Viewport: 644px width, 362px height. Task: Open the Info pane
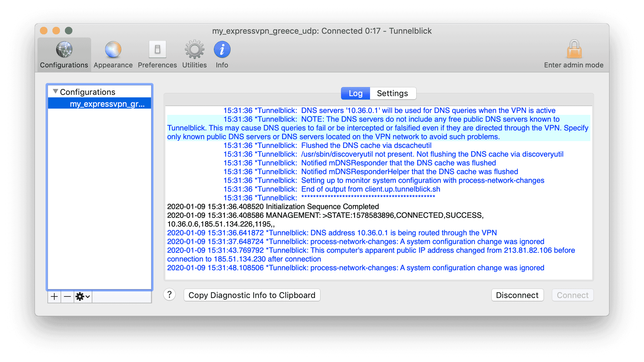point(222,55)
